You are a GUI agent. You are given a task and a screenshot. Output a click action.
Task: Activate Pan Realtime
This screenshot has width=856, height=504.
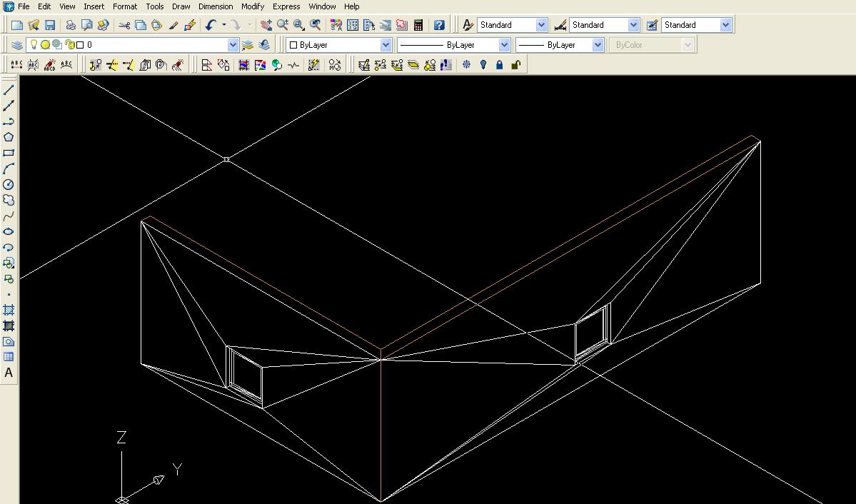click(x=265, y=24)
